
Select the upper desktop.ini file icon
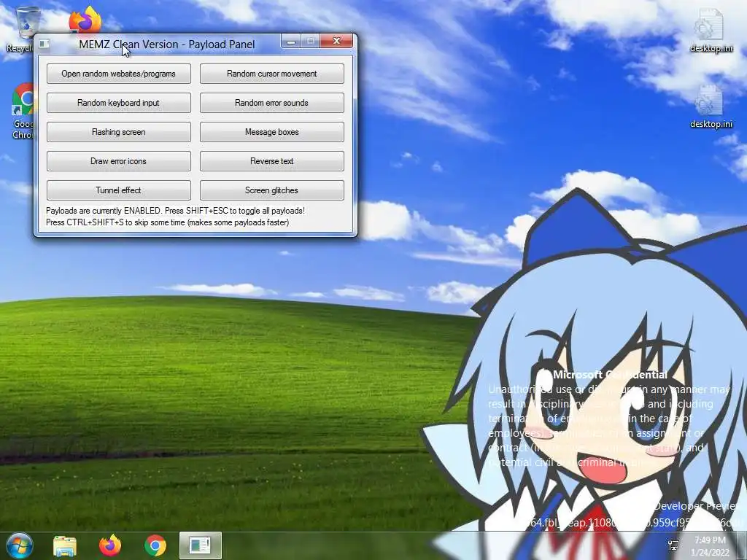tap(711, 29)
